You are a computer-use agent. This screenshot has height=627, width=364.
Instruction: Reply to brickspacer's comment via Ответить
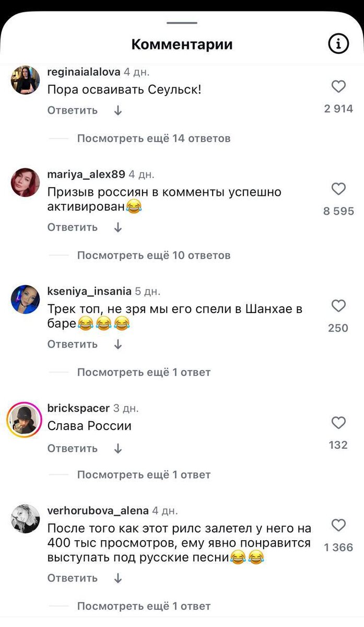point(73,448)
